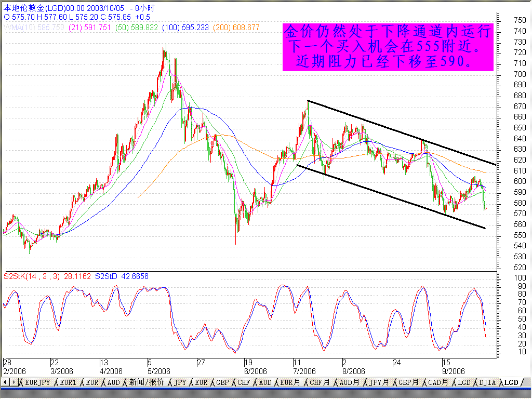
Task: Select the active bold LGD tab
Action: point(511,382)
